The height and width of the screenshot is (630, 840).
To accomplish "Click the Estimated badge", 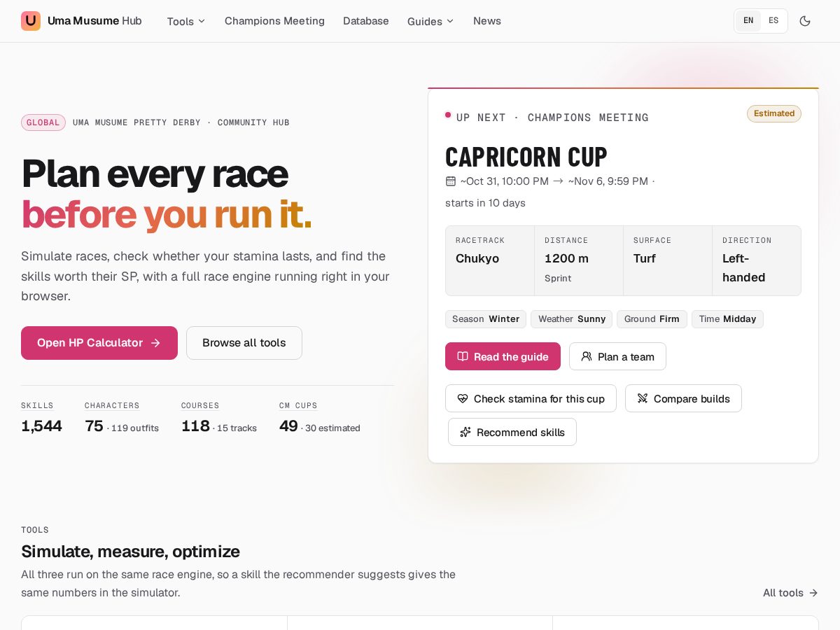I will tap(774, 113).
